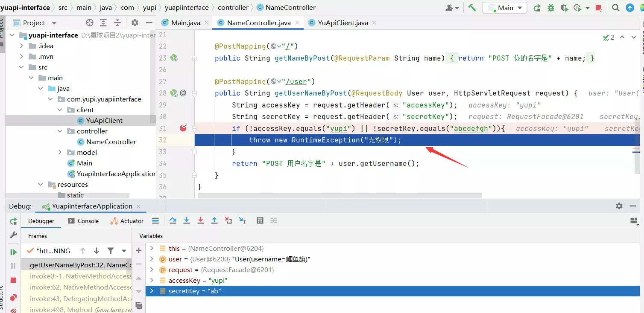Select getUserNameByPost:32 stack frame
Image resolution: width=644 pixels, height=313 pixels.
tap(76, 265)
